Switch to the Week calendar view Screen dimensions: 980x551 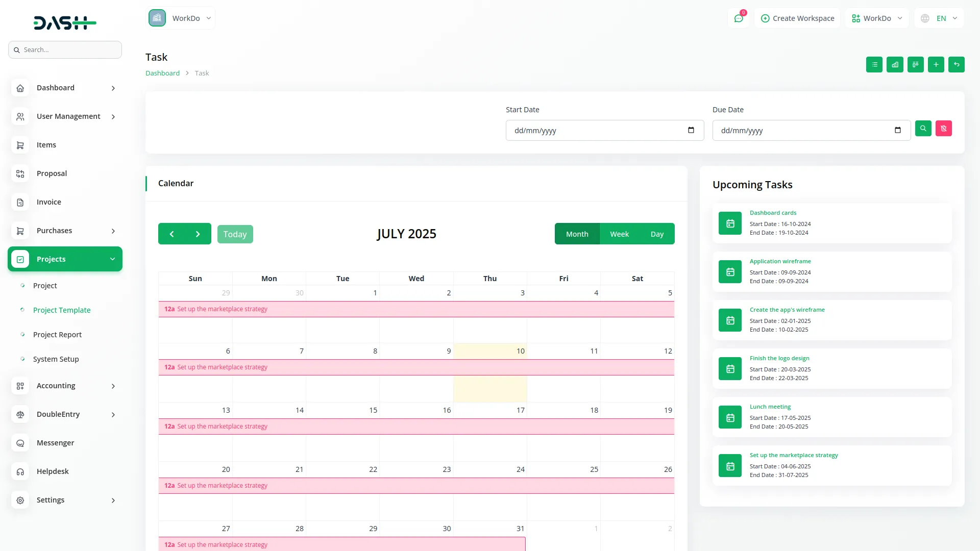[x=619, y=234]
